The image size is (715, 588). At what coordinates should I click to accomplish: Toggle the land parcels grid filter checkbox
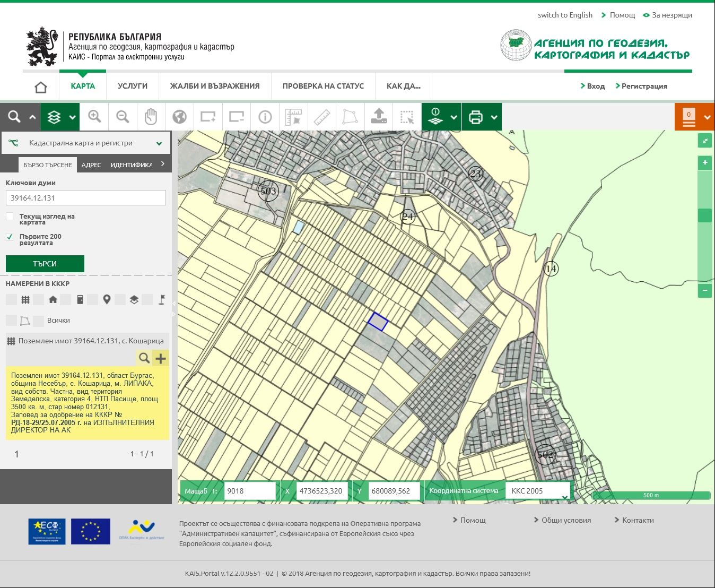tap(11, 300)
